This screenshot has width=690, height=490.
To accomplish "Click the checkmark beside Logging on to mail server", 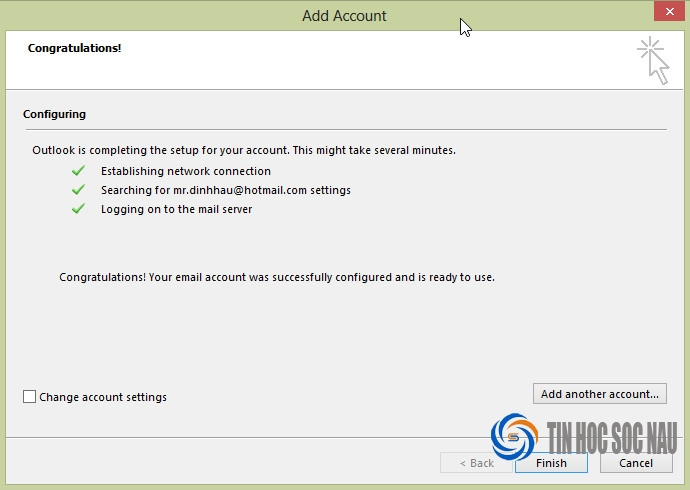I will point(78,208).
